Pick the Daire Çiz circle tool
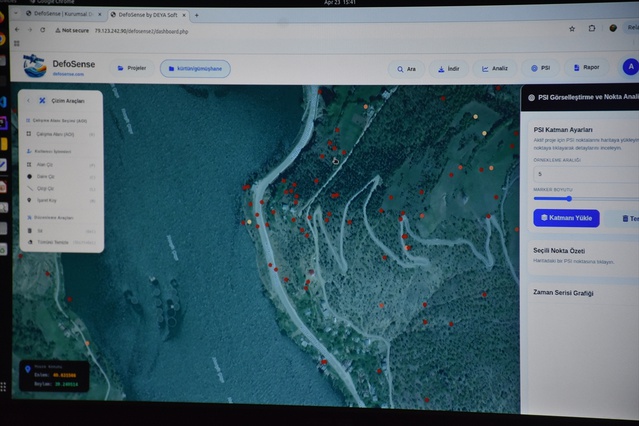The height and width of the screenshot is (426, 639). pyautogui.click(x=60, y=177)
